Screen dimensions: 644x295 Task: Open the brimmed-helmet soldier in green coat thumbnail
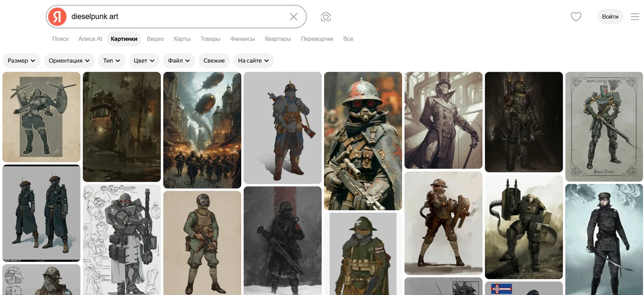363,254
